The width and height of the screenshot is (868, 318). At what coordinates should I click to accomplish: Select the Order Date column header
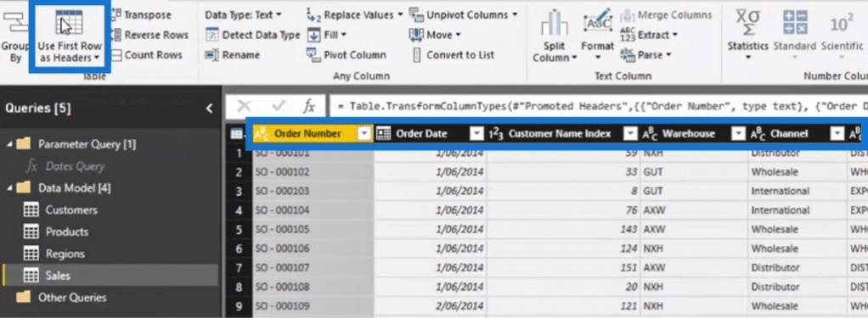[422, 133]
